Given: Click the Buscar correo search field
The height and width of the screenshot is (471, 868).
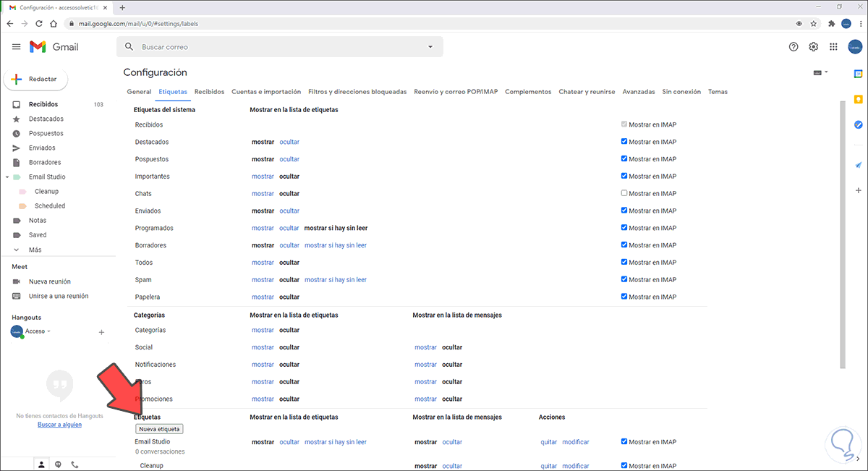Looking at the screenshot, I should (275, 47).
